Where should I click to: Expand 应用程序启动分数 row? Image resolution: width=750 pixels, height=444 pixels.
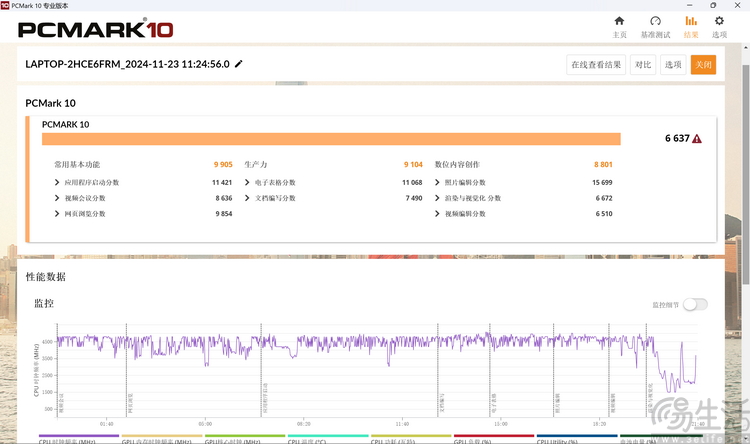pyautogui.click(x=57, y=182)
